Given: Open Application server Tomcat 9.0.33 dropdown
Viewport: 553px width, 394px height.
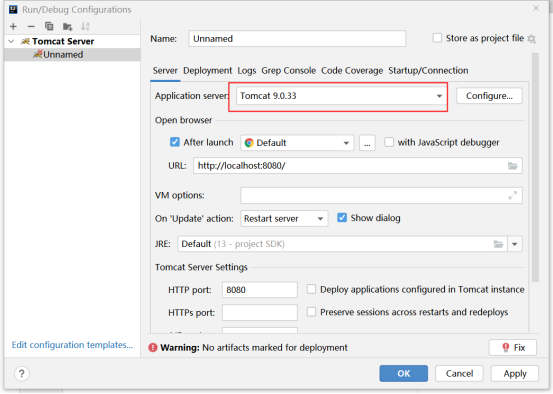Looking at the screenshot, I should (340, 96).
